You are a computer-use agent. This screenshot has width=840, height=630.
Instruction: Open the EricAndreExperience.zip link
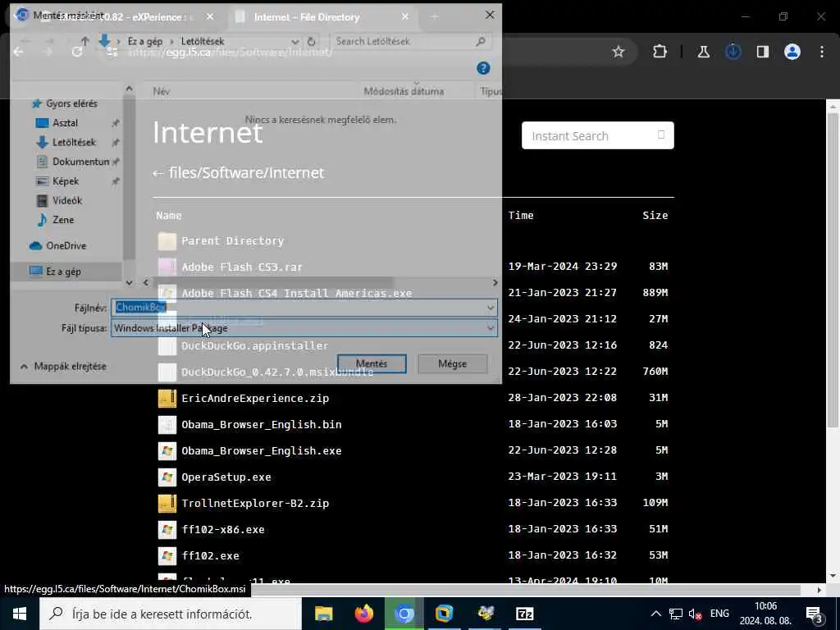(255, 398)
